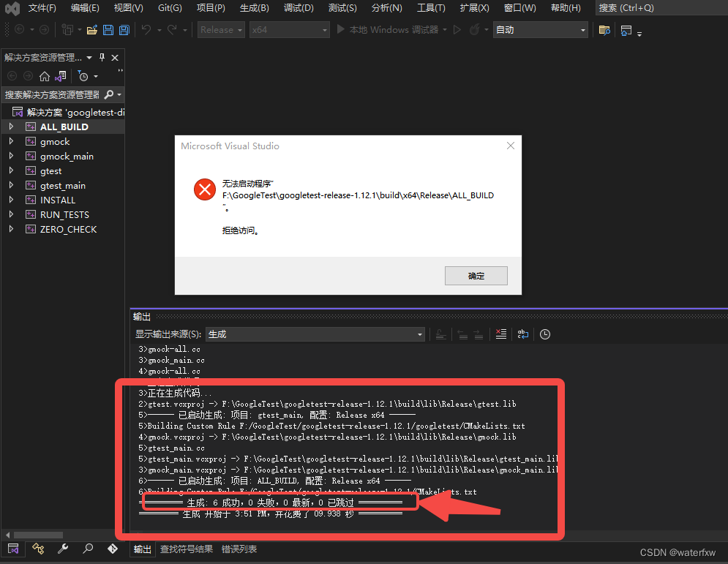Click the pending changes filter clock icon
The image size is (728, 564).
click(x=83, y=76)
